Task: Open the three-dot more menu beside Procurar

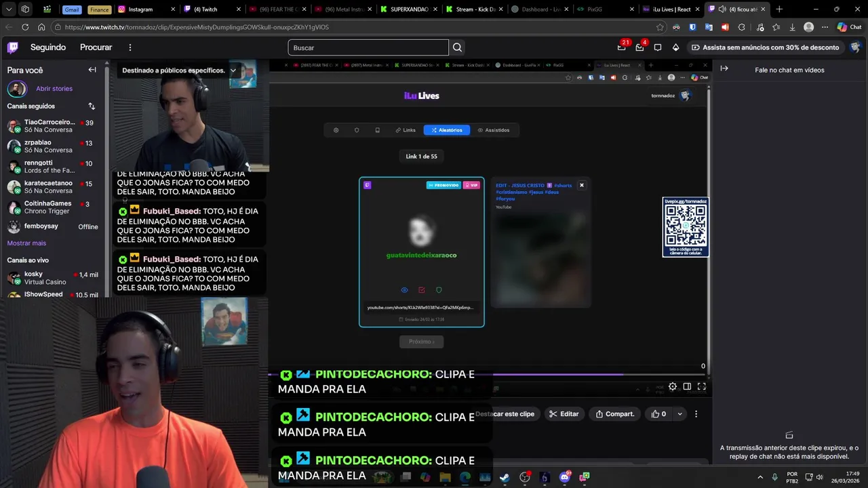Action: [x=130, y=47]
